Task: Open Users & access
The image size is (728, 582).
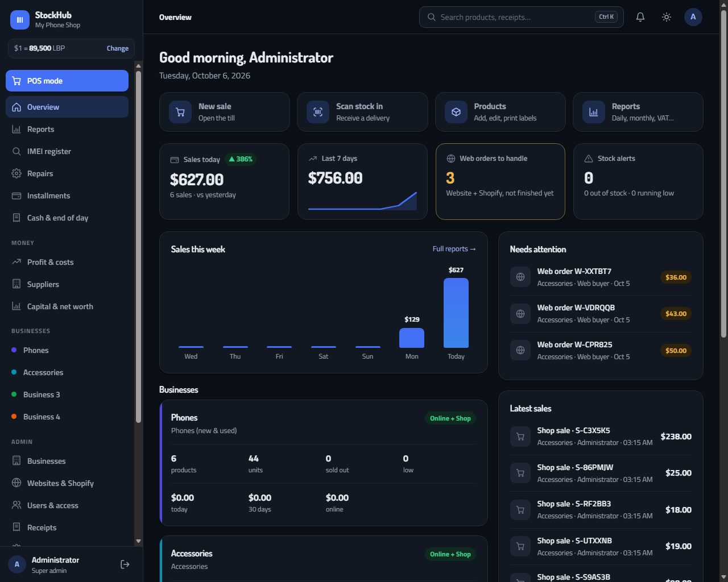Action: pos(67,505)
